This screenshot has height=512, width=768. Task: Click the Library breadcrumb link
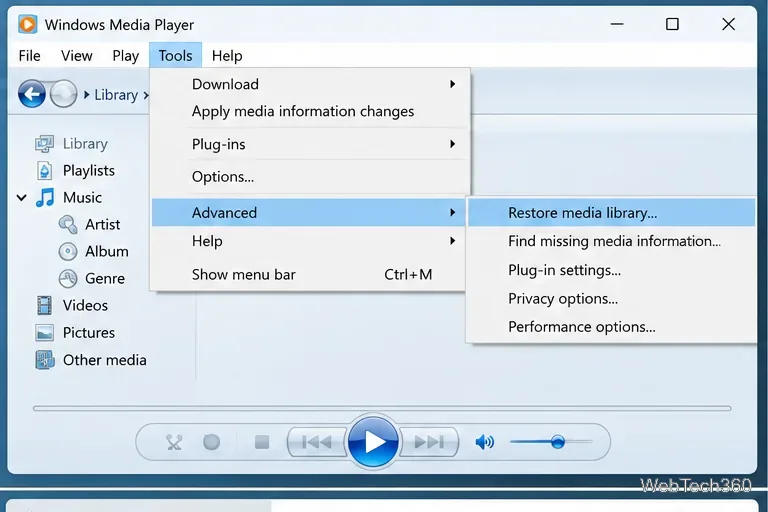point(116,95)
